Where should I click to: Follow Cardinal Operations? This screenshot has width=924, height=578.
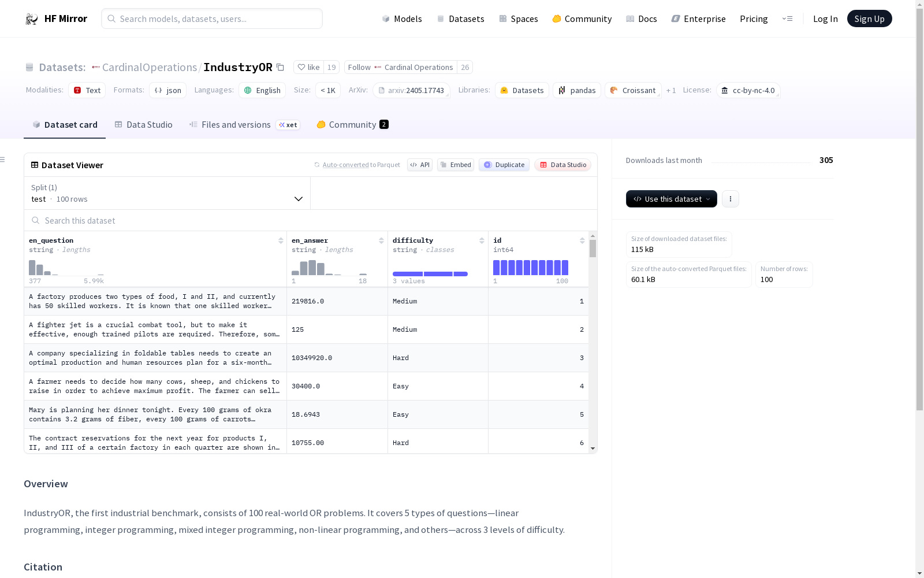[401, 67]
